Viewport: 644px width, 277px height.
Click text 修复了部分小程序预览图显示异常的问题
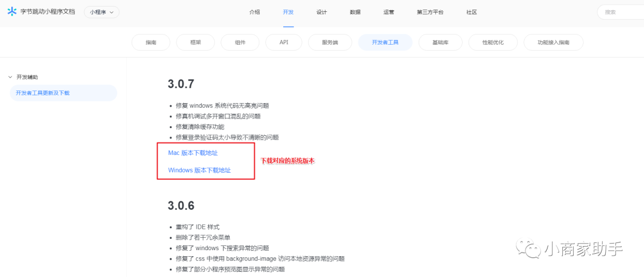pyautogui.click(x=230, y=270)
